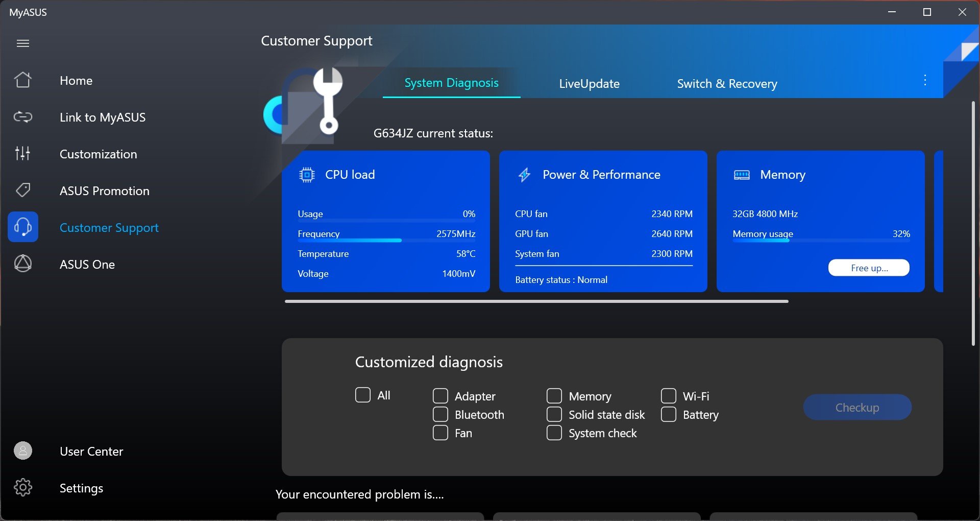Open the ASUS One section
Image resolution: width=980 pixels, height=521 pixels.
coord(87,265)
